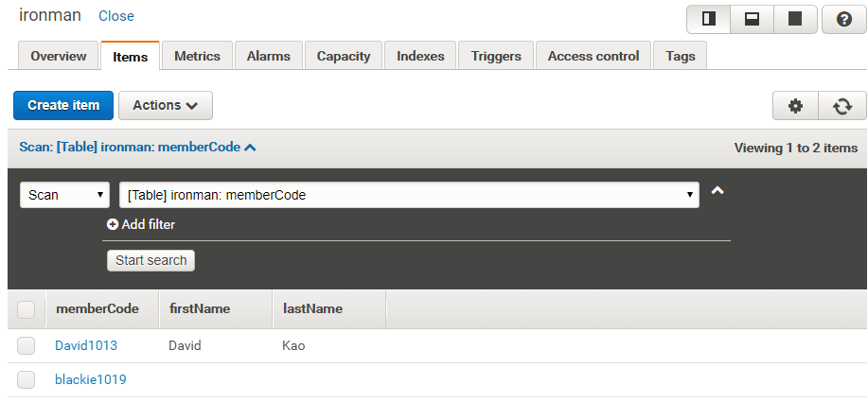868x403 pixels.
Task: Switch to the Metrics tab
Action: 197,56
